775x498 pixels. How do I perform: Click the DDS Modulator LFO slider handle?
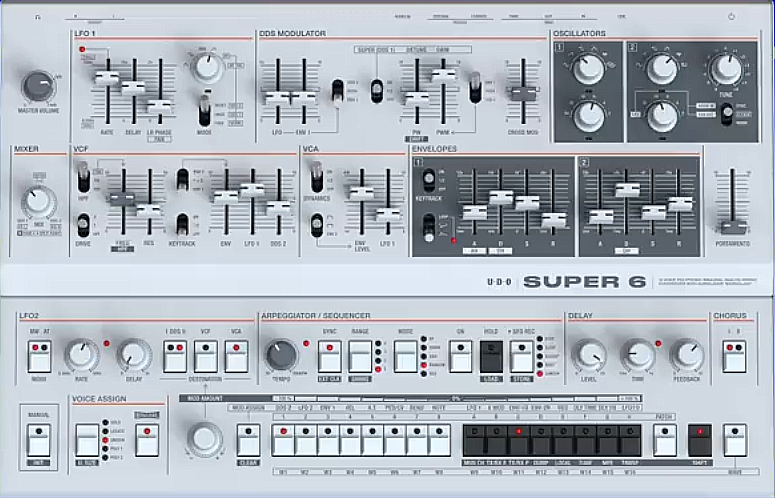tap(277, 98)
